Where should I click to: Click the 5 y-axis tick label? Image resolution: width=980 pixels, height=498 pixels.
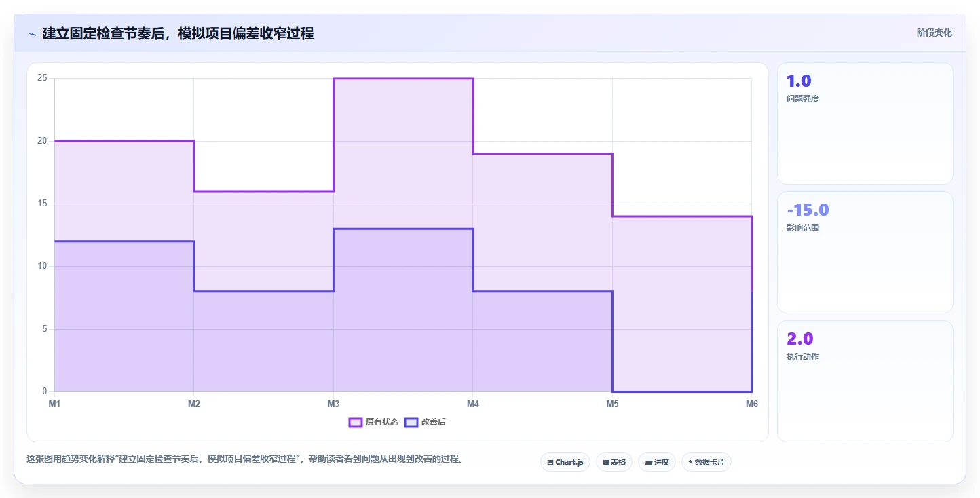(x=45, y=329)
